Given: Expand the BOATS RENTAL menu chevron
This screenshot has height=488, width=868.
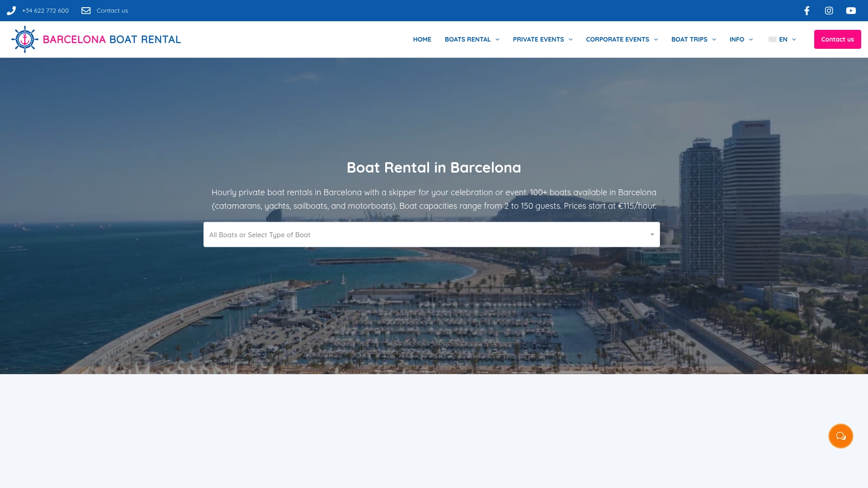Looking at the screenshot, I should pos(497,40).
